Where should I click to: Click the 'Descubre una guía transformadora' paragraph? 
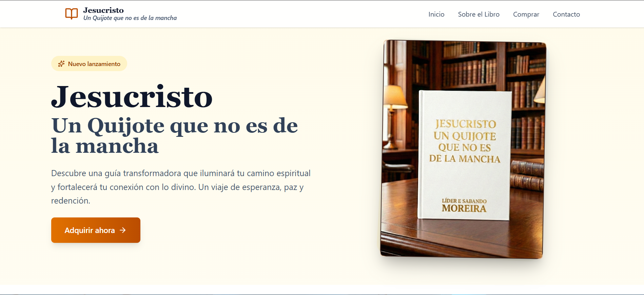point(181,187)
